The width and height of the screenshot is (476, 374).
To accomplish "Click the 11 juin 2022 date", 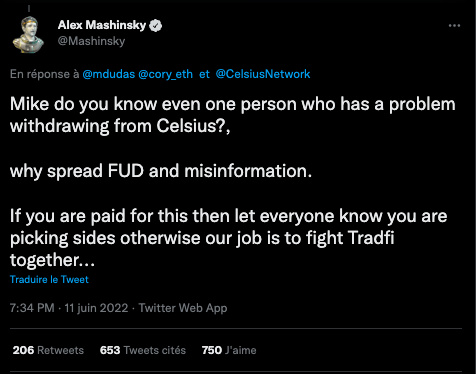I will (96, 308).
